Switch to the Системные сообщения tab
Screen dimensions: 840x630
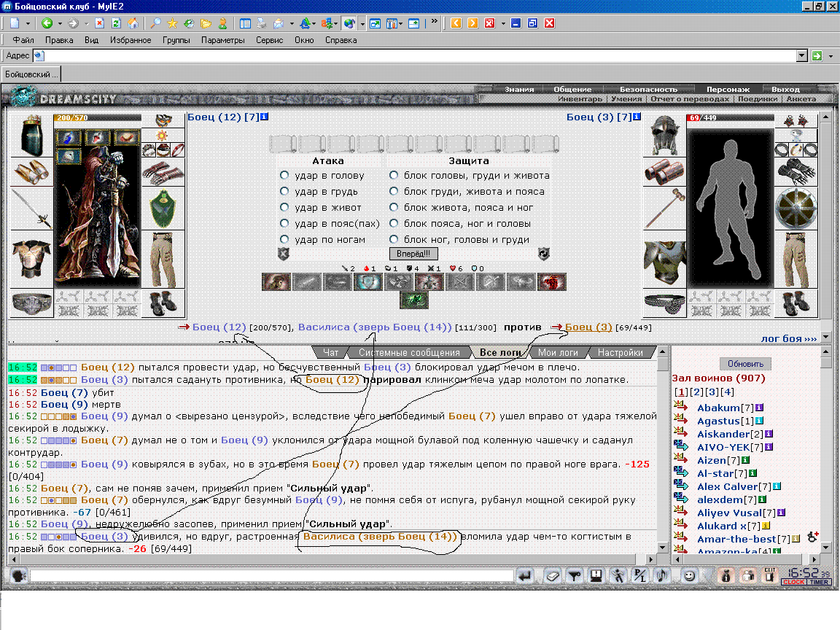pos(409,352)
